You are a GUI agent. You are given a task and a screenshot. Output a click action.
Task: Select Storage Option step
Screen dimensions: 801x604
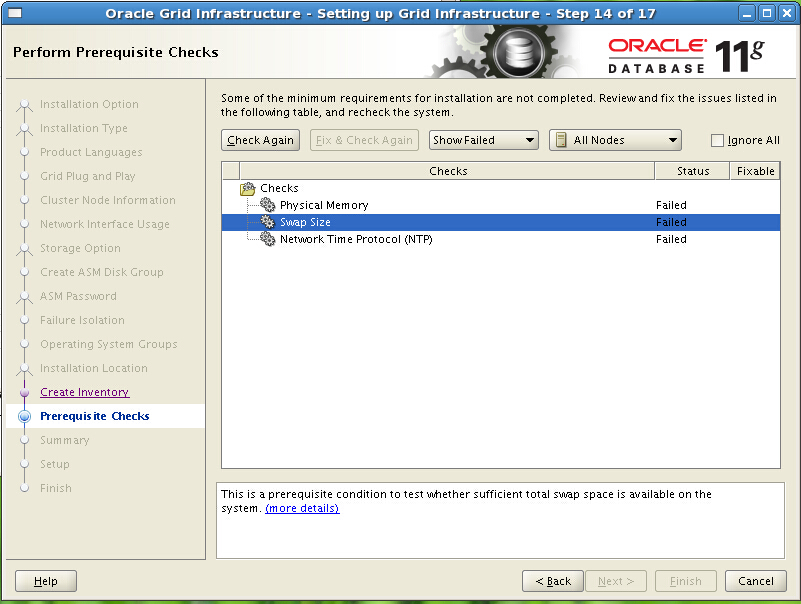(x=80, y=248)
